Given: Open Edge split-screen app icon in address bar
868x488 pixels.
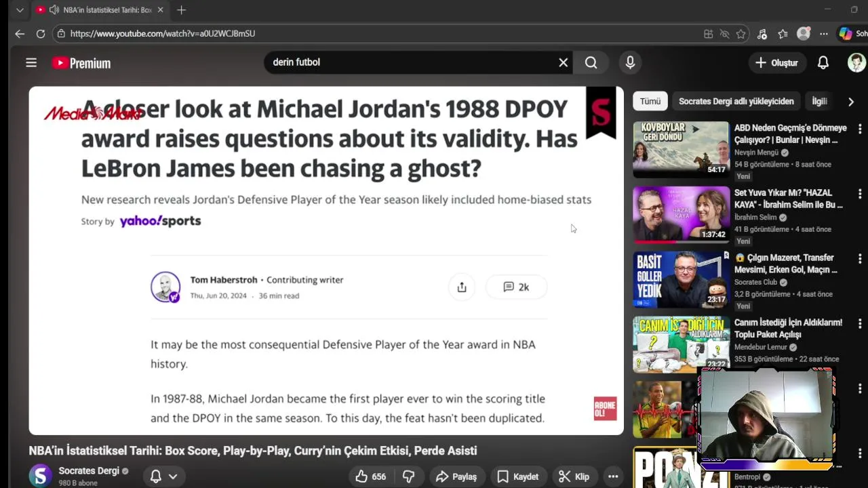Looking at the screenshot, I should (708, 34).
